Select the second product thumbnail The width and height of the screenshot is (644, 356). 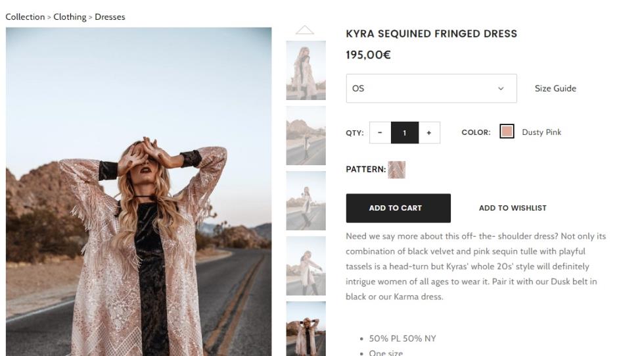pyautogui.click(x=306, y=136)
